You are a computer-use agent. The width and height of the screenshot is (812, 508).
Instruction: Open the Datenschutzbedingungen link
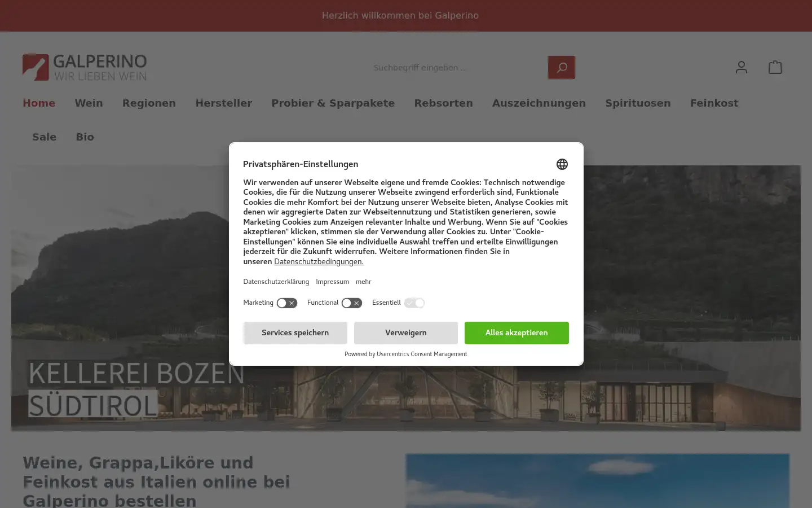[319, 261]
